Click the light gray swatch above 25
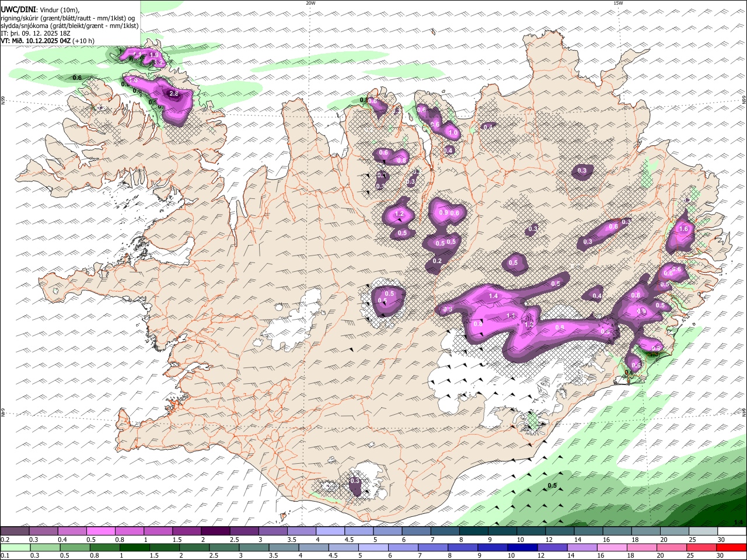747x560 pixels. coord(703,531)
